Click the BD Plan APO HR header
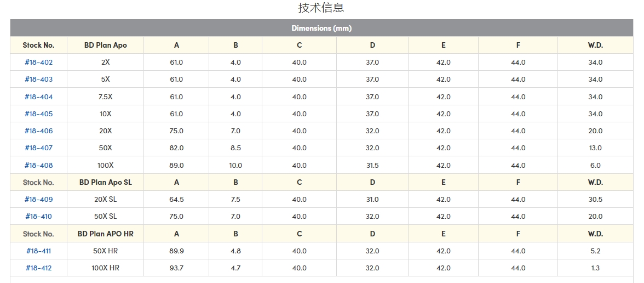This screenshot has width=644, height=283. click(x=106, y=234)
